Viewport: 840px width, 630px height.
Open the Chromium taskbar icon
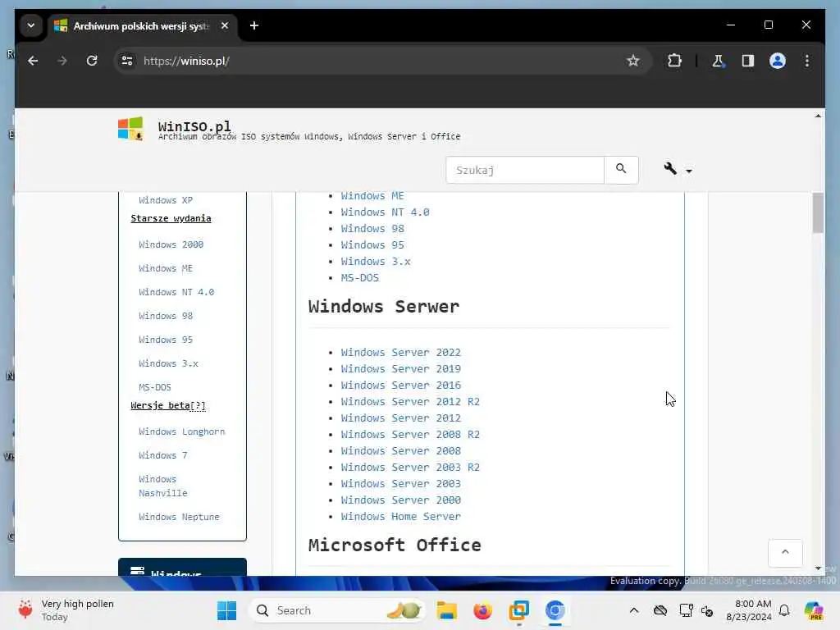point(555,610)
